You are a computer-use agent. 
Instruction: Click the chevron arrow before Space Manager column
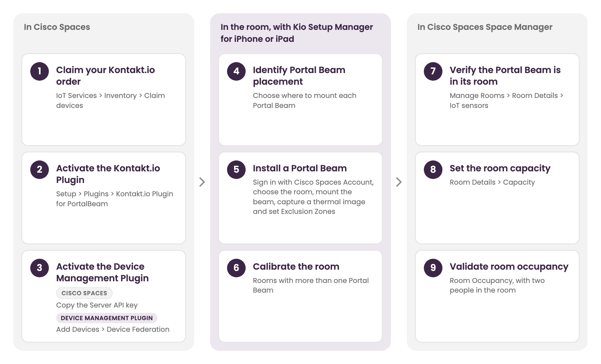(x=399, y=182)
